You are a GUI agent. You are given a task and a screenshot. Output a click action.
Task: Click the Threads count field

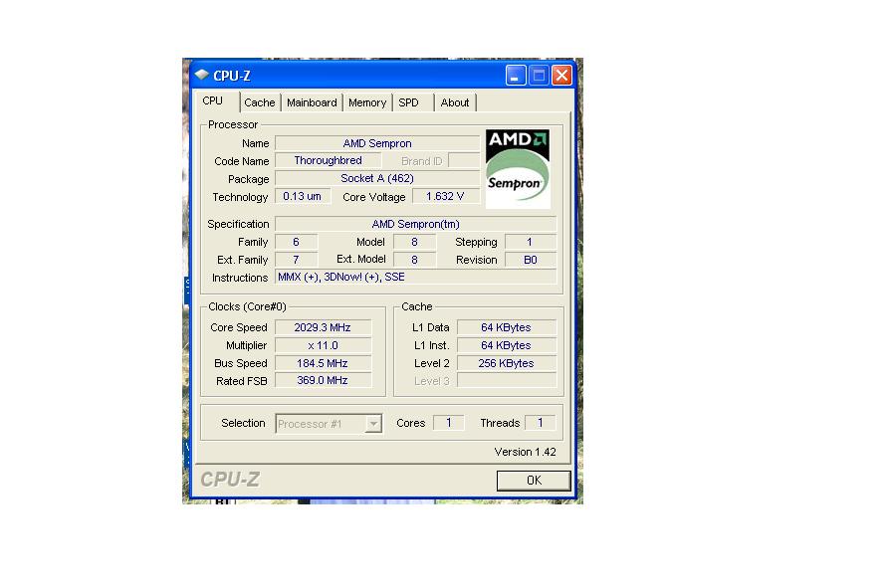pos(540,423)
